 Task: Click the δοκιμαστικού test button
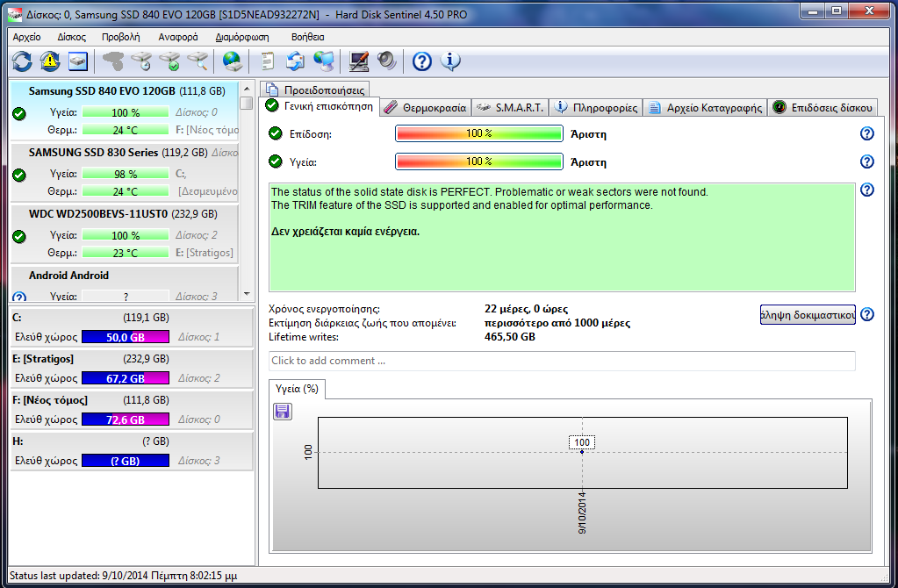pos(808,314)
